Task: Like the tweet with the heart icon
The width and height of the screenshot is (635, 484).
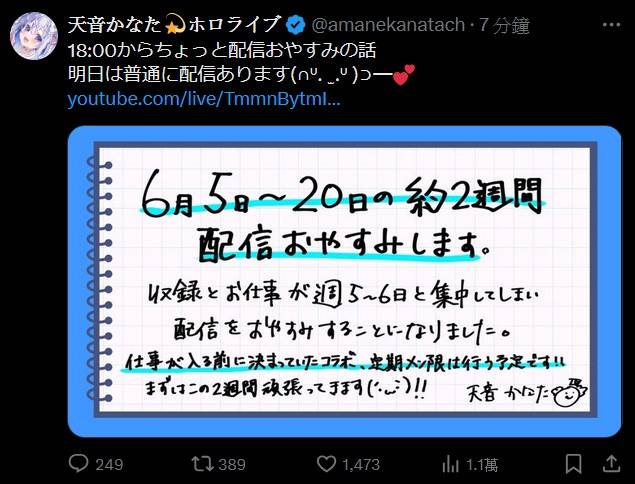Action: [326, 464]
